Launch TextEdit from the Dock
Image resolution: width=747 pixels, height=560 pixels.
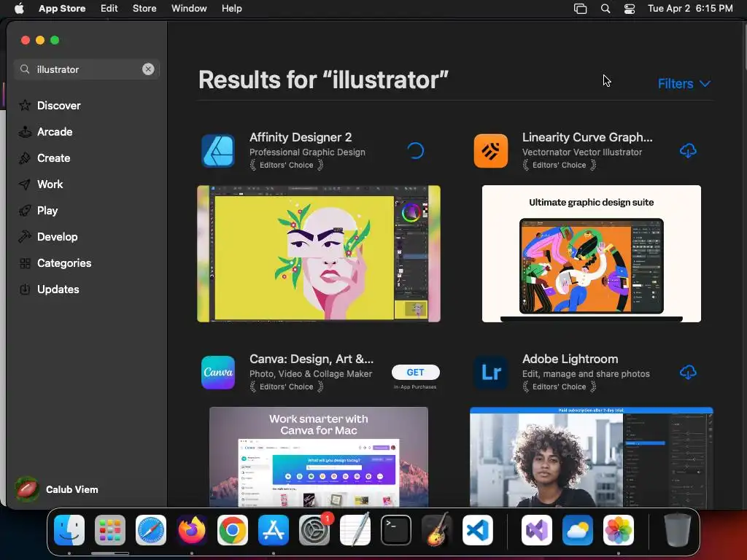(x=355, y=530)
